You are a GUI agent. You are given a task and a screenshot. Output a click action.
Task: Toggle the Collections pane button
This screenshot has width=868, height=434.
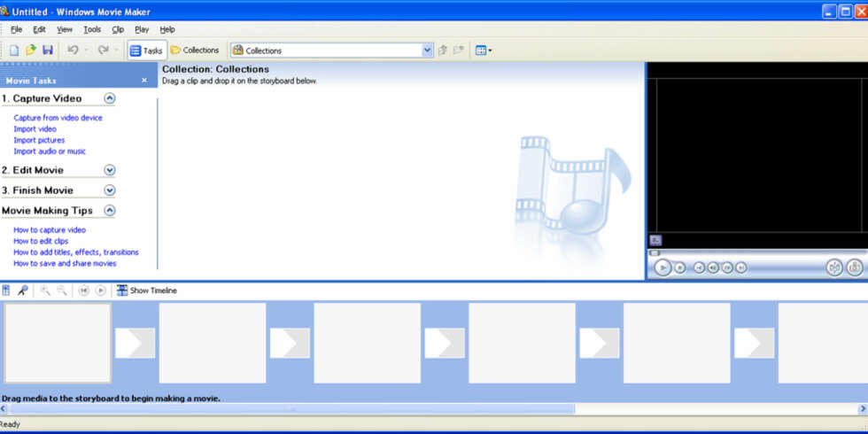pyautogui.click(x=195, y=50)
